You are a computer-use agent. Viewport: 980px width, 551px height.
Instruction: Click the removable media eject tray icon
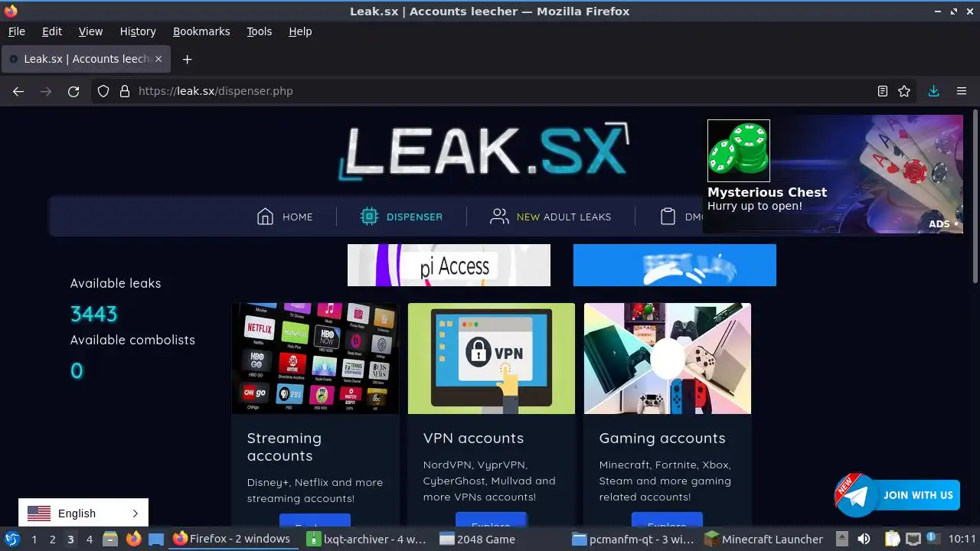pos(842,539)
